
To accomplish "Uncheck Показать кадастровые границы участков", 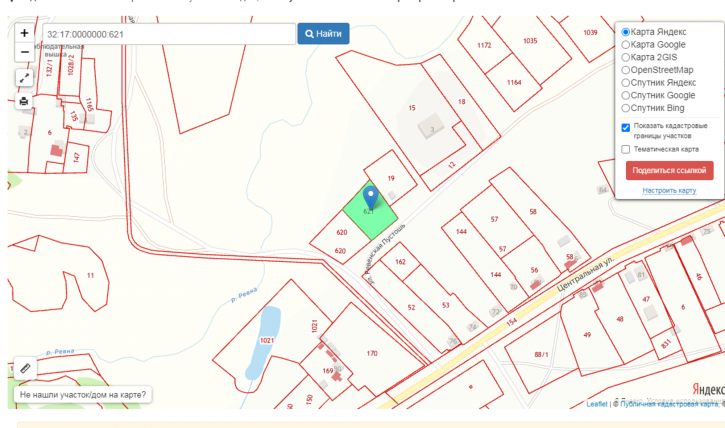I will [x=626, y=128].
